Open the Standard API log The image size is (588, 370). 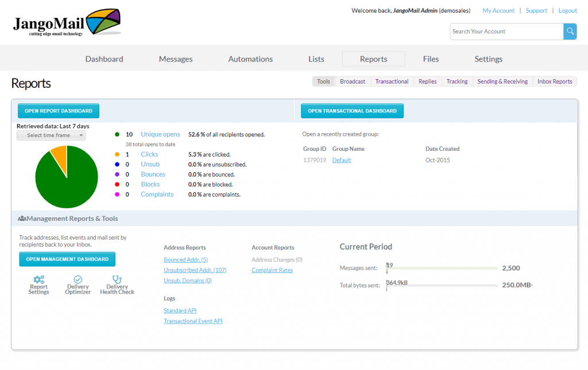pyautogui.click(x=180, y=311)
